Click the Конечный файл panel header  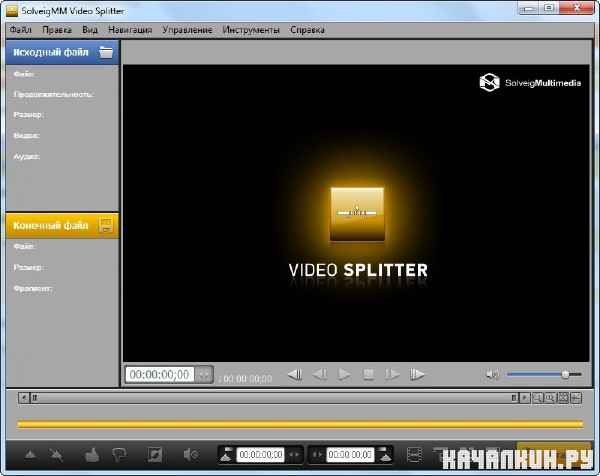coord(63,225)
